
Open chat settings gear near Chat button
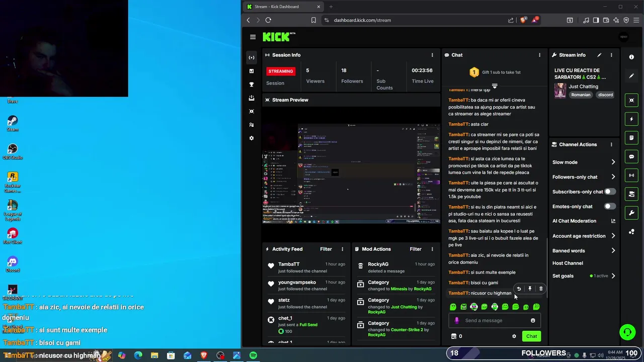514,336
